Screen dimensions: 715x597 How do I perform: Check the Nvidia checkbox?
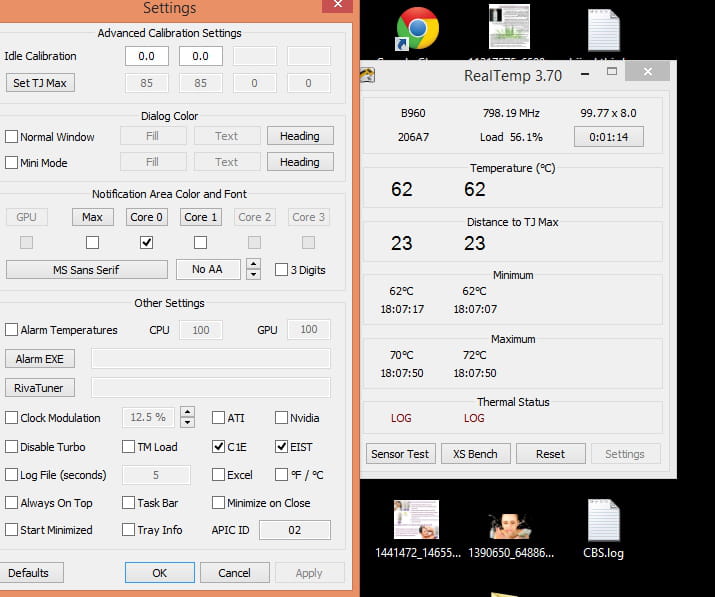(x=281, y=417)
